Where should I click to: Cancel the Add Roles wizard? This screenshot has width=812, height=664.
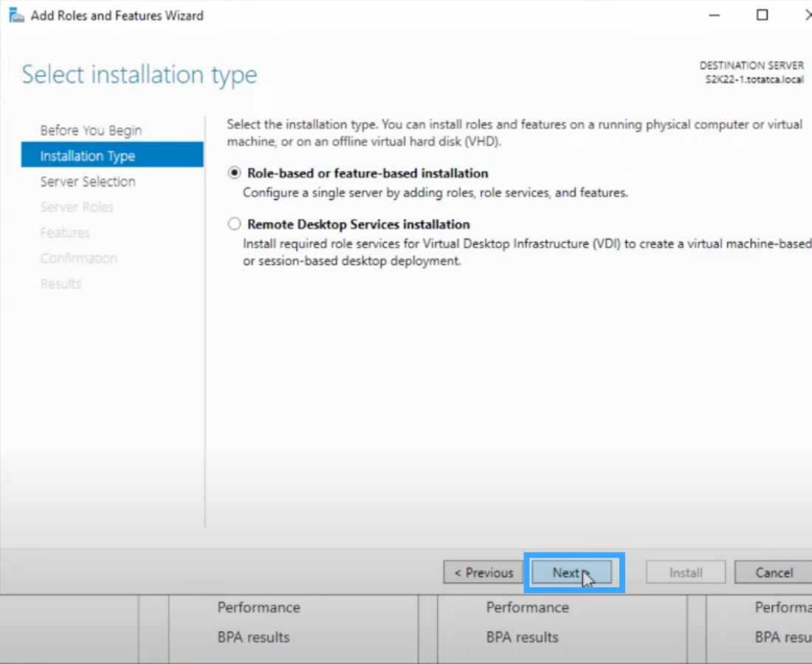(772, 573)
